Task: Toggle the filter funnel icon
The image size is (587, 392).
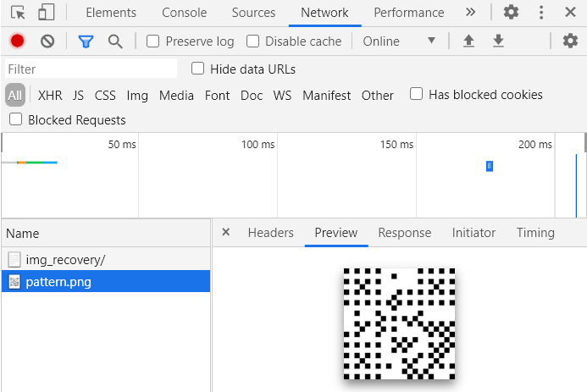Action: 86,41
